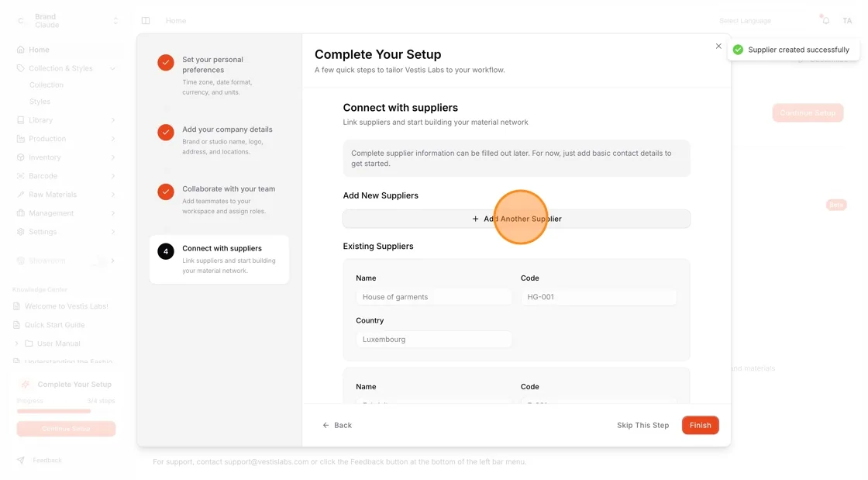Go to Set your personal preferences step

(219, 75)
